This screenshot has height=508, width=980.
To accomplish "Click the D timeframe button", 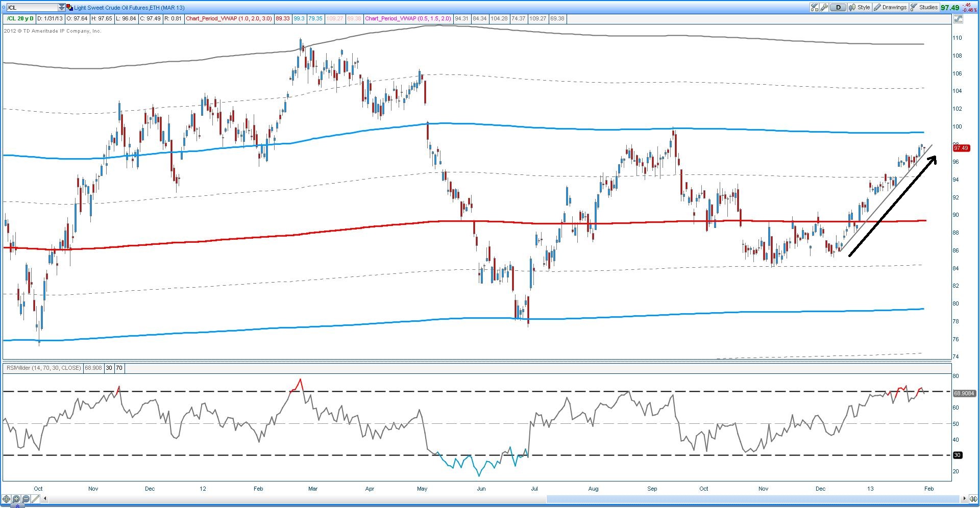I will pyautogui.click(x=838, y=7).
